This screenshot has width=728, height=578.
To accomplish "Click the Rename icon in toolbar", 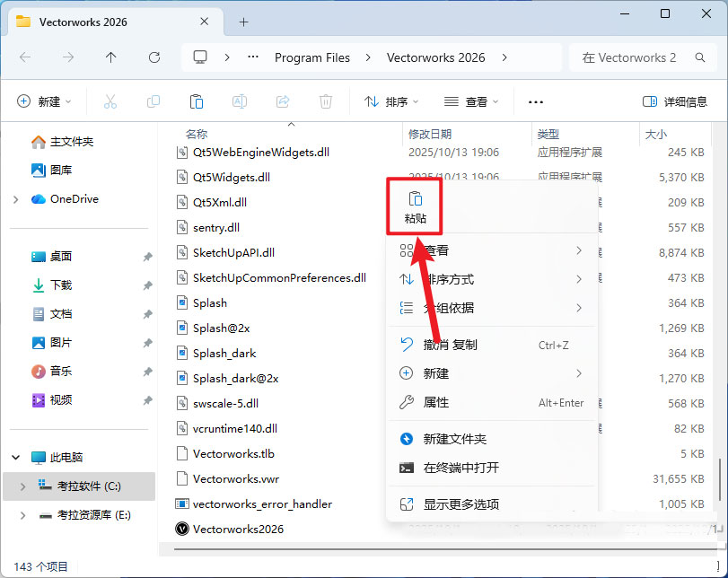I will 240,101.
